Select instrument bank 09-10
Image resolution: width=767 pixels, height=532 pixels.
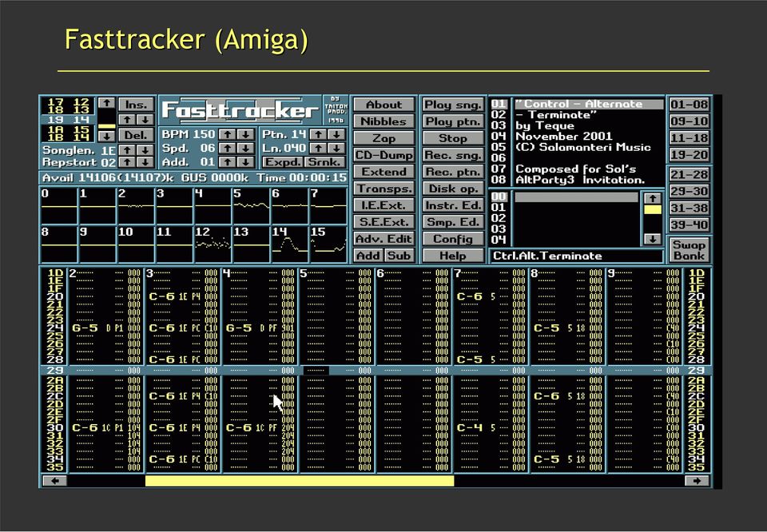coord(689,121)
